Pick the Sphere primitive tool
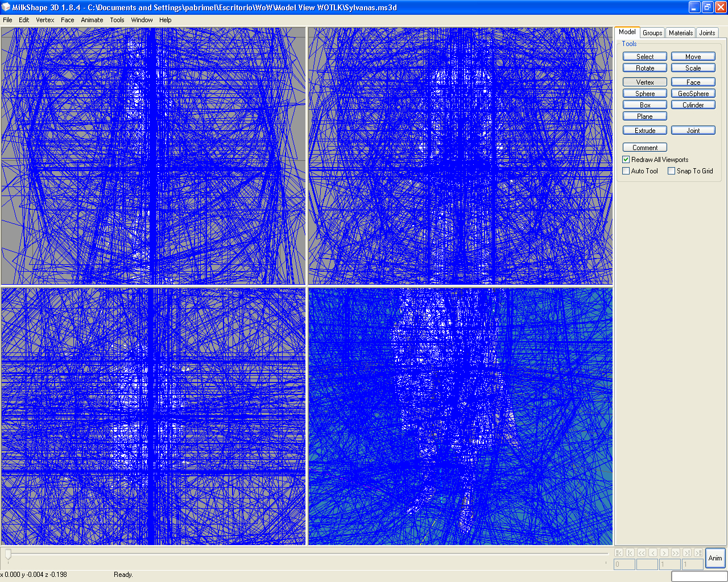 click(645, 93)
